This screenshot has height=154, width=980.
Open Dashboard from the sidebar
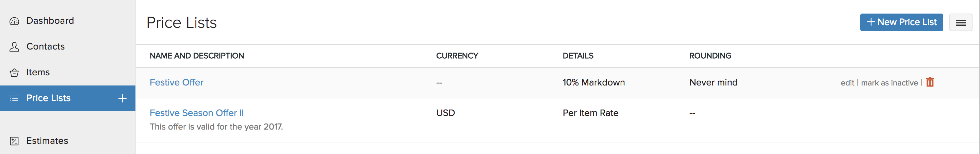[x=50, y=21]
